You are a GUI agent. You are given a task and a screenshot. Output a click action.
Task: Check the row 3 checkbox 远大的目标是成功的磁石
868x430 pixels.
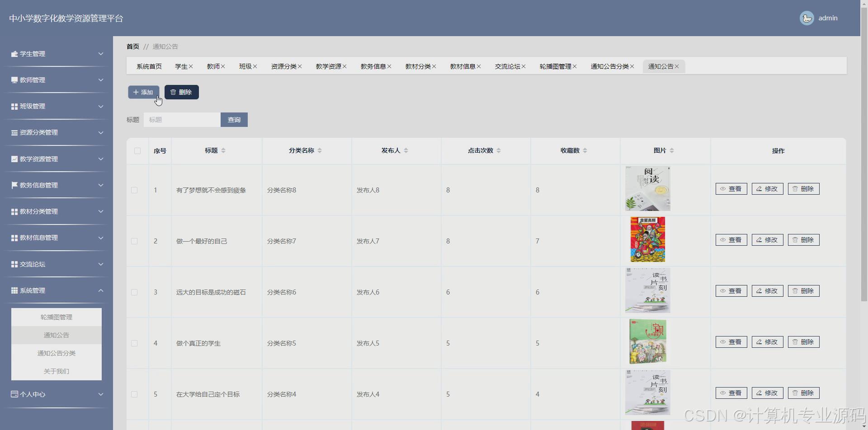coord(134,292)
